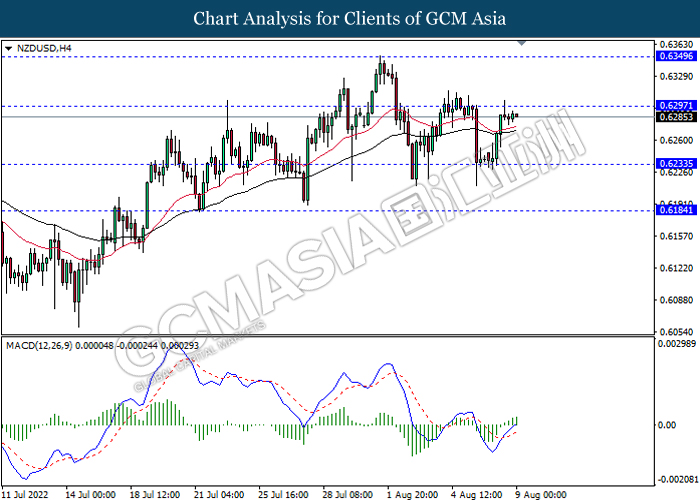Click the current price 0.62853 label
This screenshot has width=700, height=500.
click(x=676, y=117)
